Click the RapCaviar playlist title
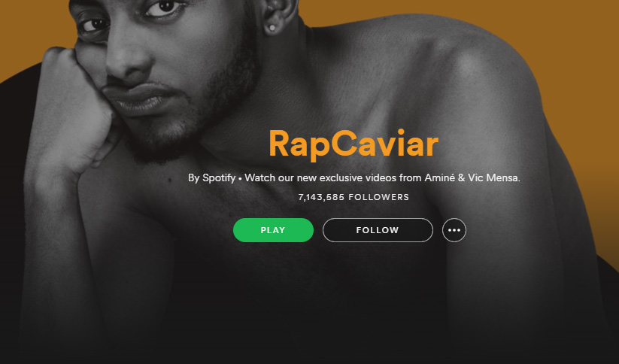Viewport: 619px width, 364px height. coord(353,144)
